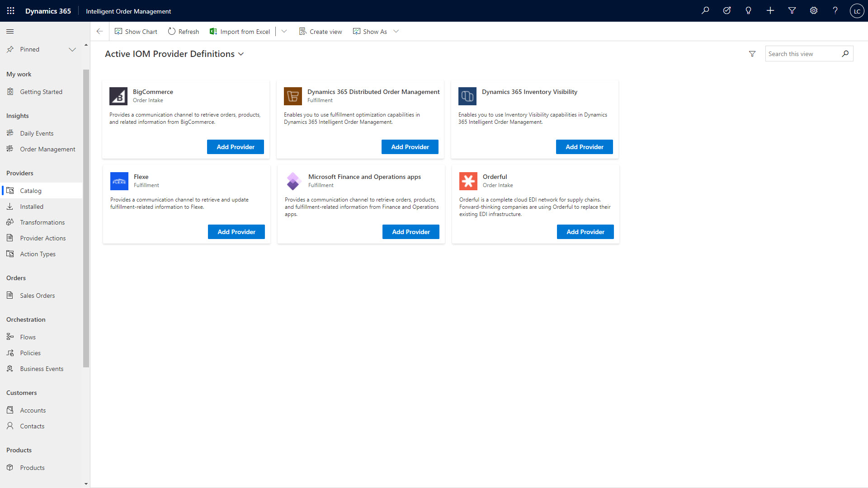Open Installed providers
The width and height of the screenshot is (868, 488).
pyautogui.click(x=41, y=206)
